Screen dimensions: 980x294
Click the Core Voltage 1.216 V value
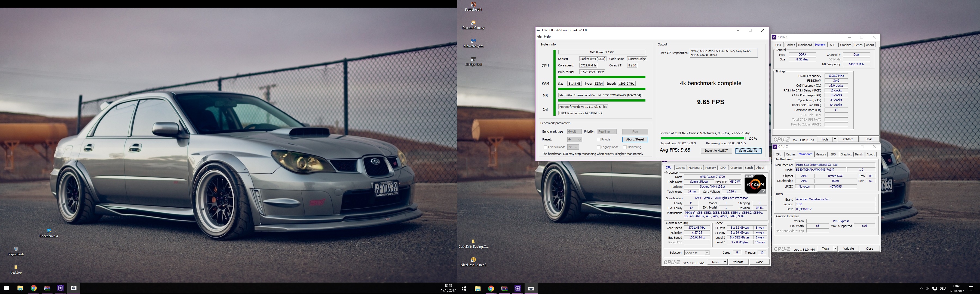click(x=731, y=192)
